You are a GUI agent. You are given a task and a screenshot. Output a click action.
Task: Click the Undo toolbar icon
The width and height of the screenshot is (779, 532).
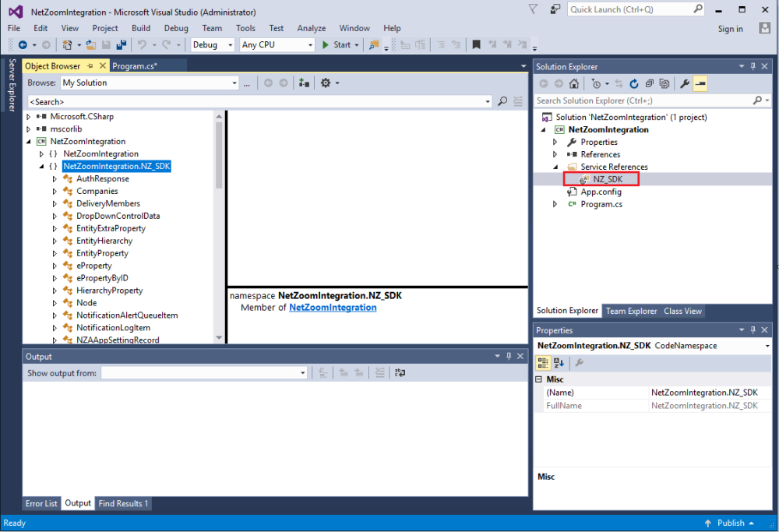click(x=142, y=44)
